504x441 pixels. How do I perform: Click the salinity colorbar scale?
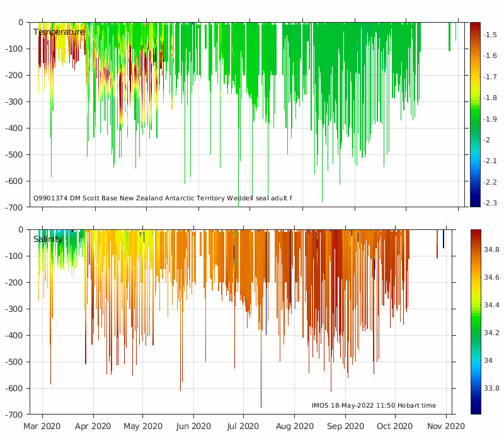click(476, 322)
